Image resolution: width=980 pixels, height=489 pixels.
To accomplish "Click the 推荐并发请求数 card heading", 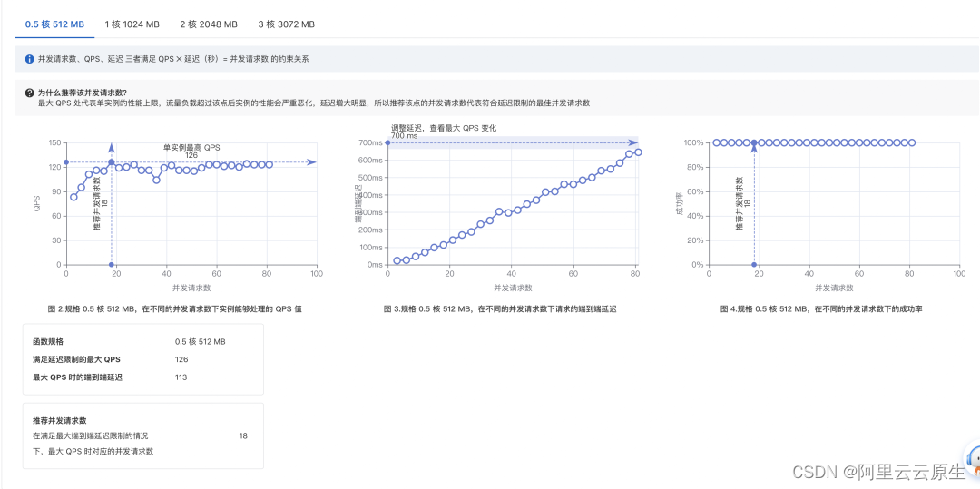I will [x=59, y=420].
